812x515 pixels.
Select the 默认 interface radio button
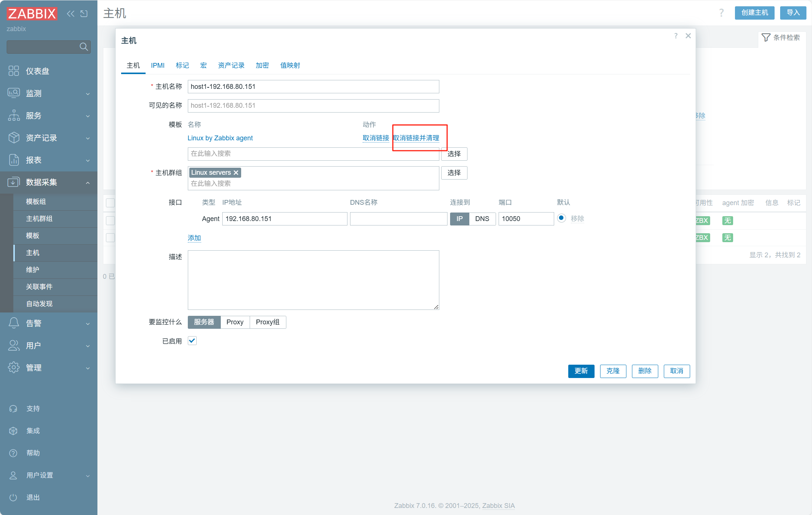click(562, 218)
